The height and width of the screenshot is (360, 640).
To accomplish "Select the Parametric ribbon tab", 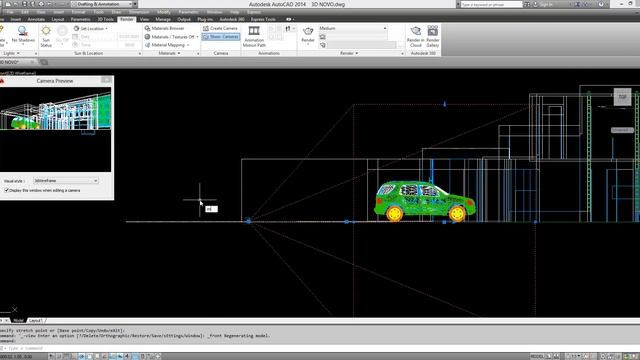I will pyautogui.click(x=80, y=19).
